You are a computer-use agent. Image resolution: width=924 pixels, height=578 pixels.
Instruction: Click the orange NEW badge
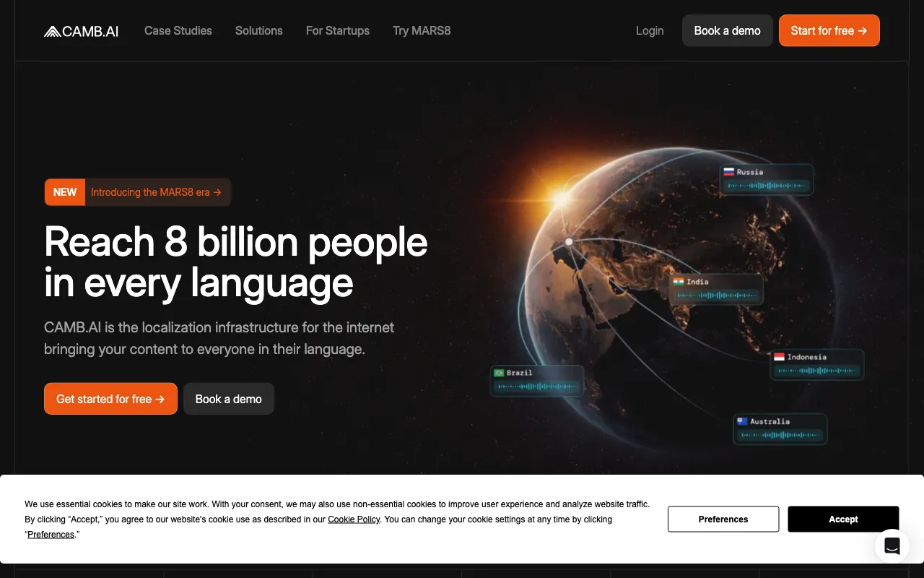pos(65,192)
